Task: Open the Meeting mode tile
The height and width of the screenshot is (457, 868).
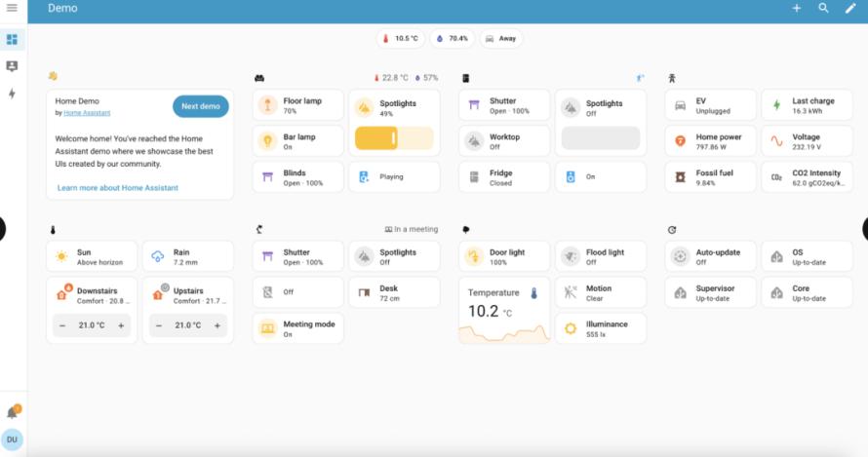Action: coord(297,328)
